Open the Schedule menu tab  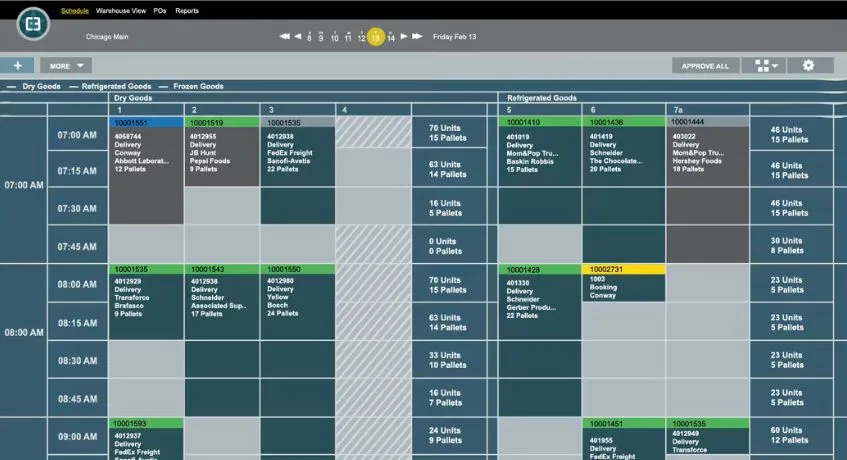pos(75,11)
